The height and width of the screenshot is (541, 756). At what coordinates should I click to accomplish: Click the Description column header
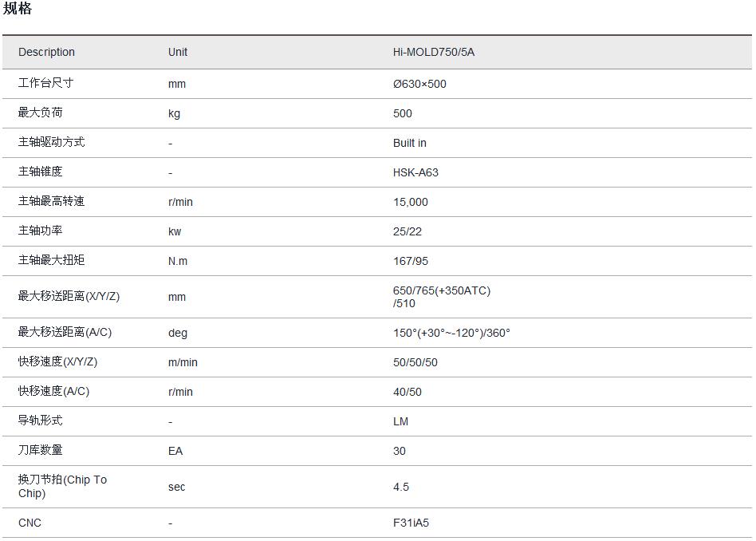(46, 53)
